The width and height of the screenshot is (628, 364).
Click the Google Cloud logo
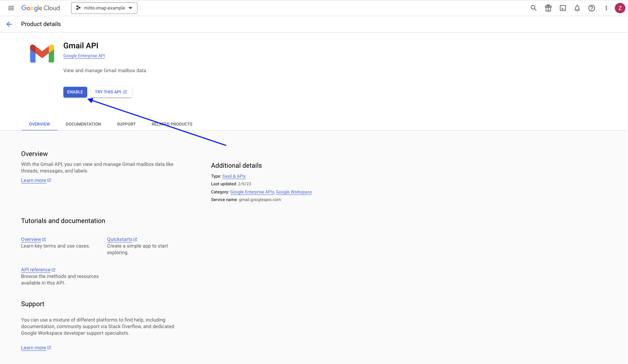40,8
